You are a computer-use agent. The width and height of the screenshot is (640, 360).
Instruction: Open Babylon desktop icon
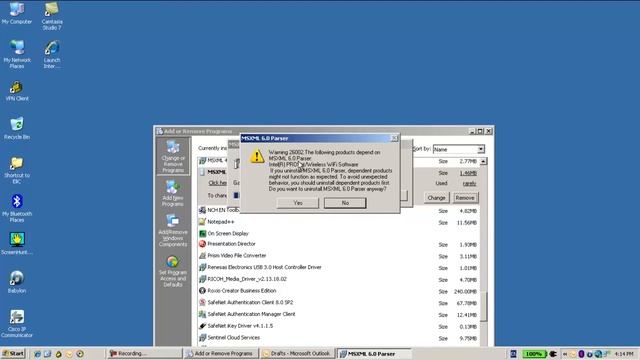[x=17, y=282]
